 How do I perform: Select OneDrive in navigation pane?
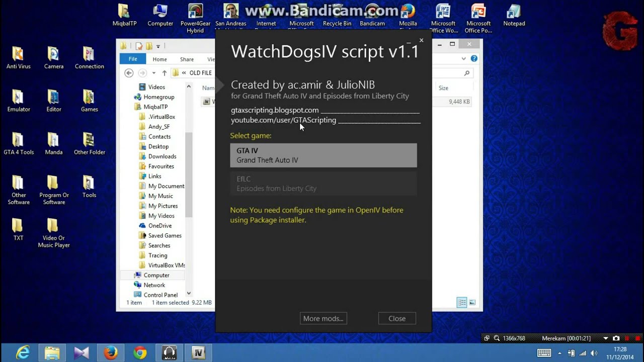tap(159, 226)
